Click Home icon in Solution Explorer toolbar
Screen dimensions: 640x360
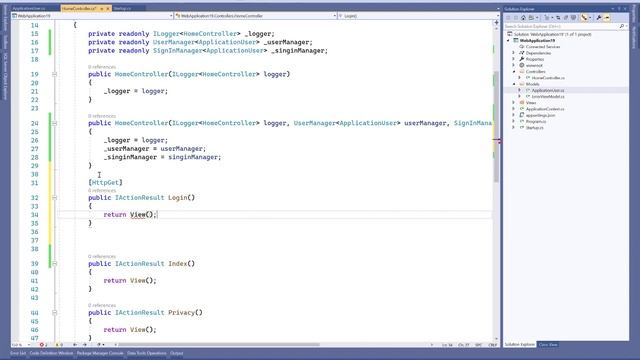pyautogui.click(x=523, y=18)
